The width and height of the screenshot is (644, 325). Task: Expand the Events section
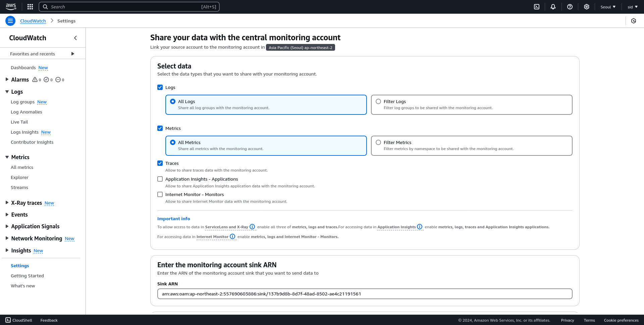click(x=7, y=215)
